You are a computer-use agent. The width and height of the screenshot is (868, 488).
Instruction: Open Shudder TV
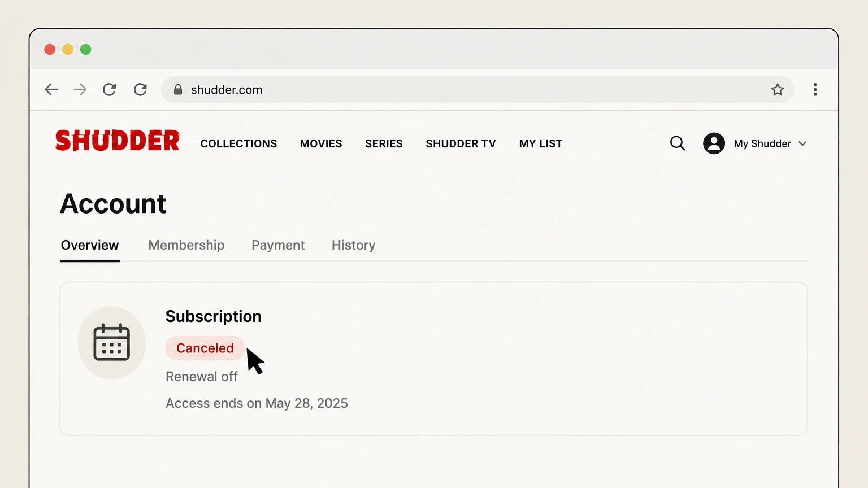pyautogui.click(x=461, y=143)
